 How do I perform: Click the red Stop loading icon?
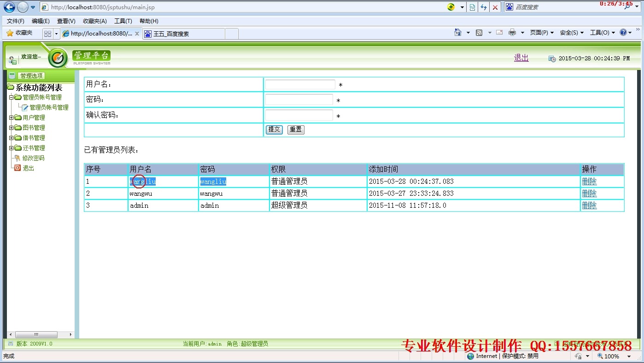[495, 7]
